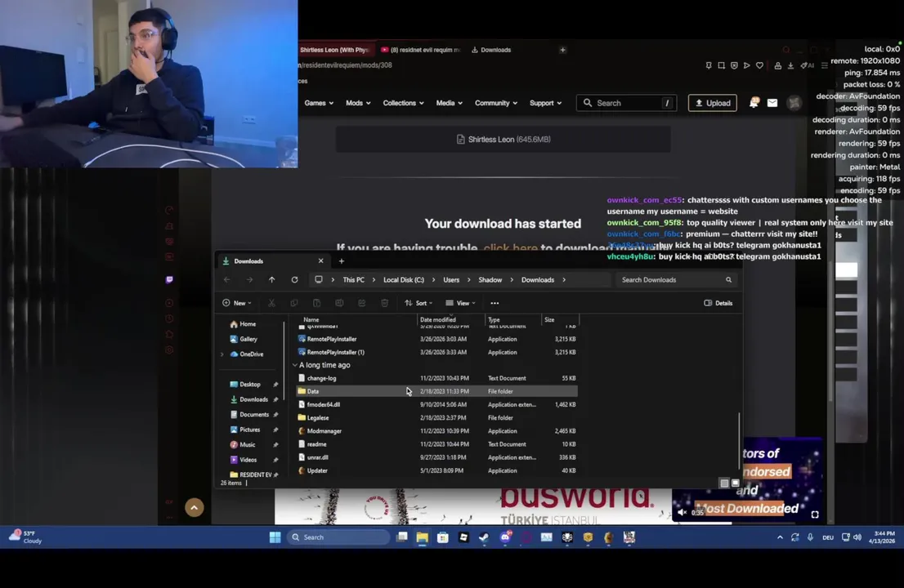Switch to details list view icon in status bar
The height and width of the screenshot is (588, 904).
[724, 483]
